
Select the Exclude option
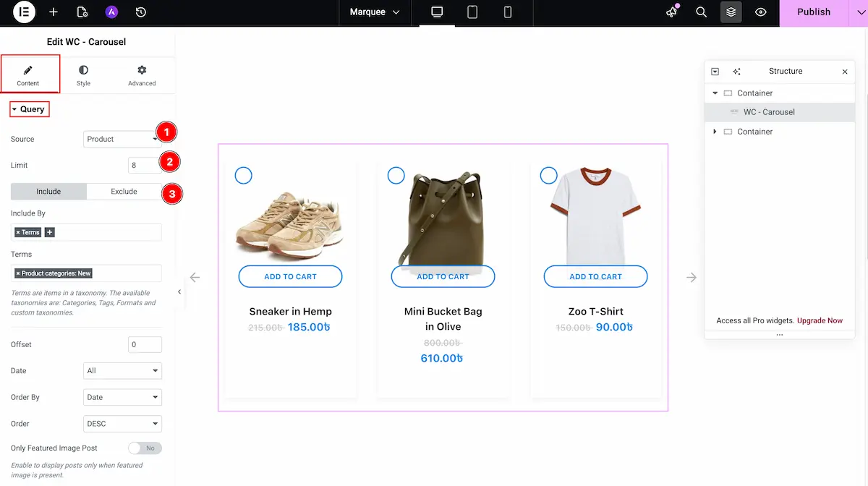pyautogui.click(x=124, y=192)
